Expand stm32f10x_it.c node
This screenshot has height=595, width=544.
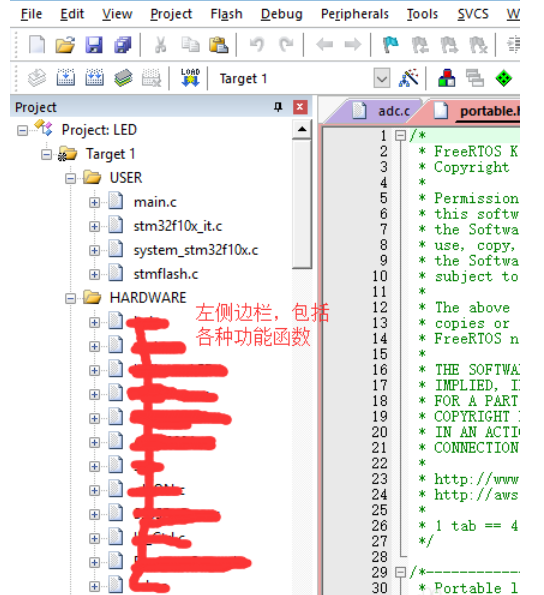(94, 227)
